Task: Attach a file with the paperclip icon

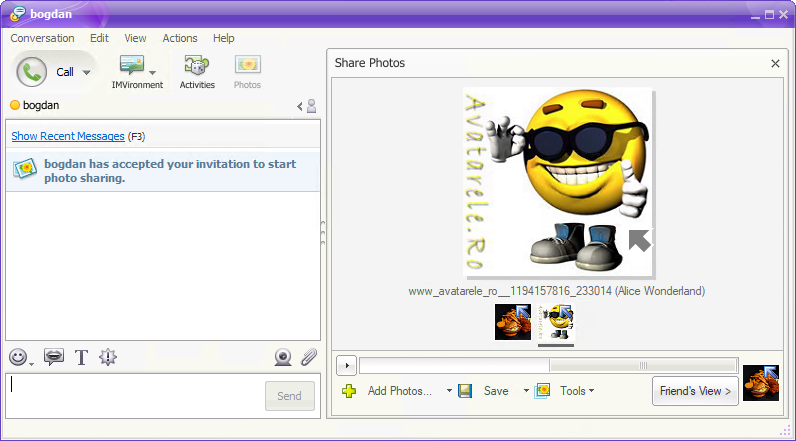Action: 309,357
